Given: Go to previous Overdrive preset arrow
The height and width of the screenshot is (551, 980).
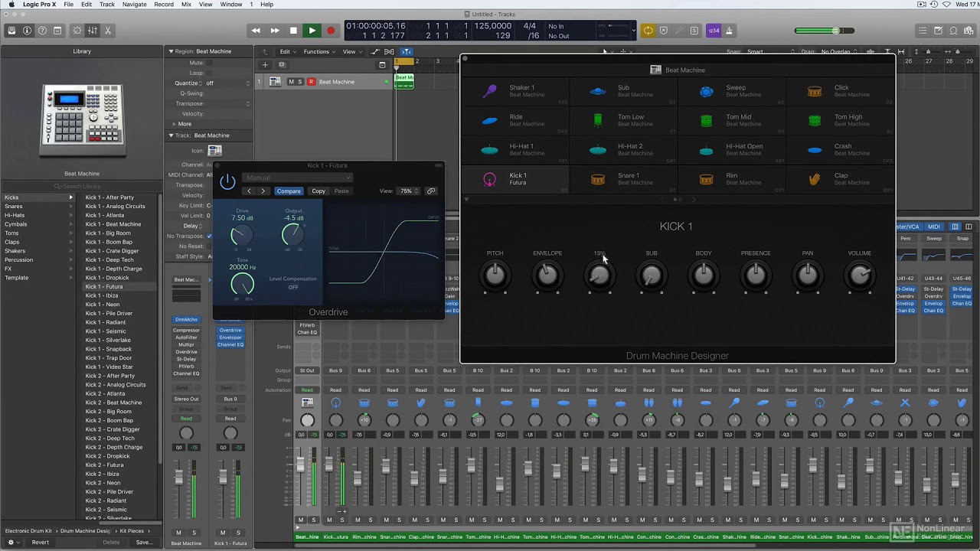Looking at the screenshot, I should pos(249,191).
